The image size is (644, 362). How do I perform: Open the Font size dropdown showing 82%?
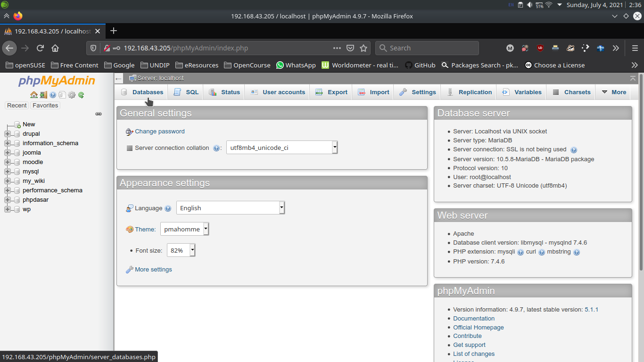(181, 250)
